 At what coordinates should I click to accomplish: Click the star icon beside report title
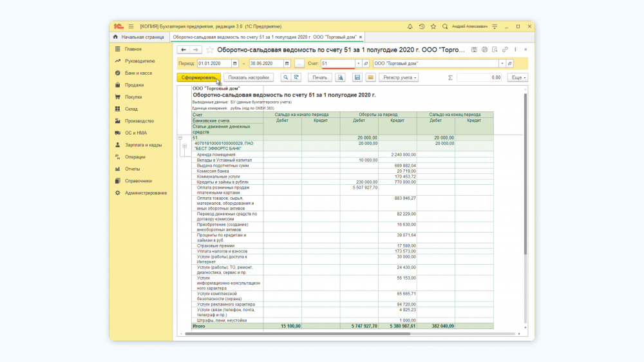point(210,50)
